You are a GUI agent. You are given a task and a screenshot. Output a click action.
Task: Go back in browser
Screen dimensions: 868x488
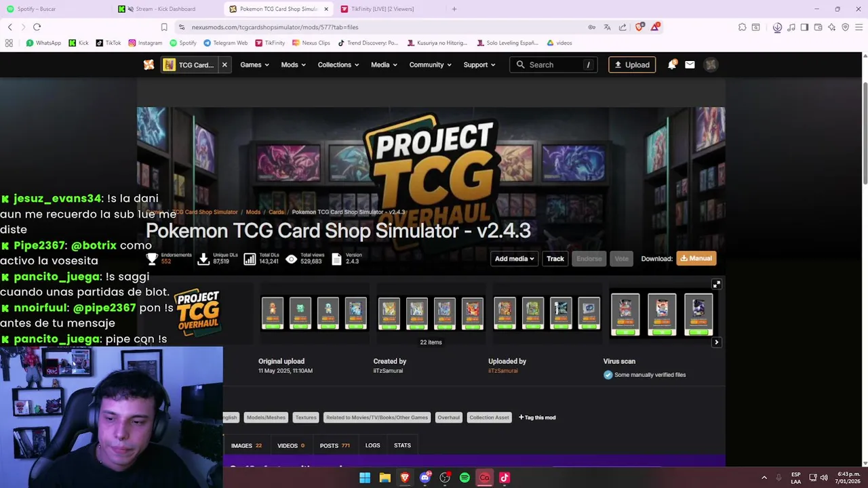point(9,27)
